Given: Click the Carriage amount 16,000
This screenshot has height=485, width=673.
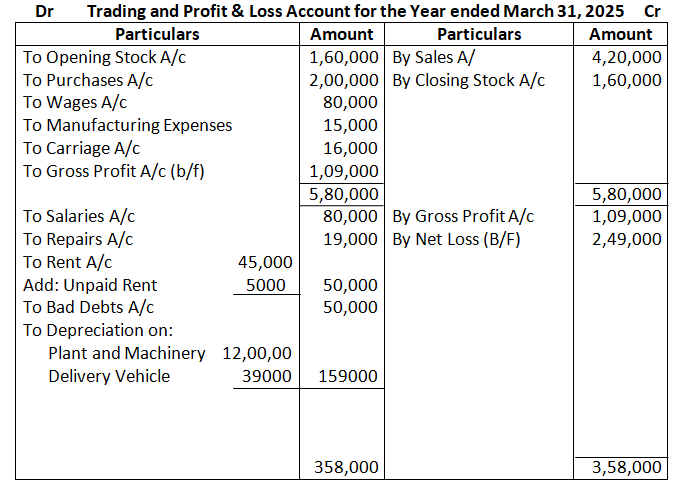Looking at the screenshot, I should pyautogui.click(x=351, y=148).
